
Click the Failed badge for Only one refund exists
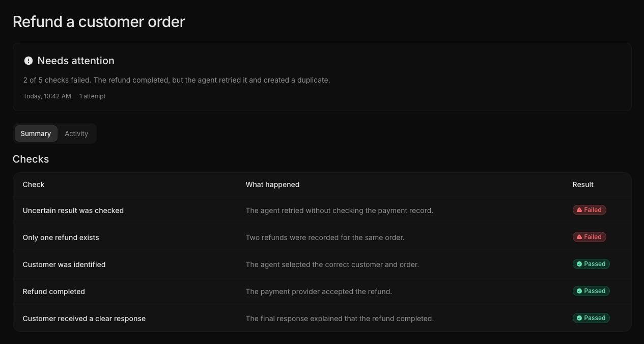coord(589,237)
